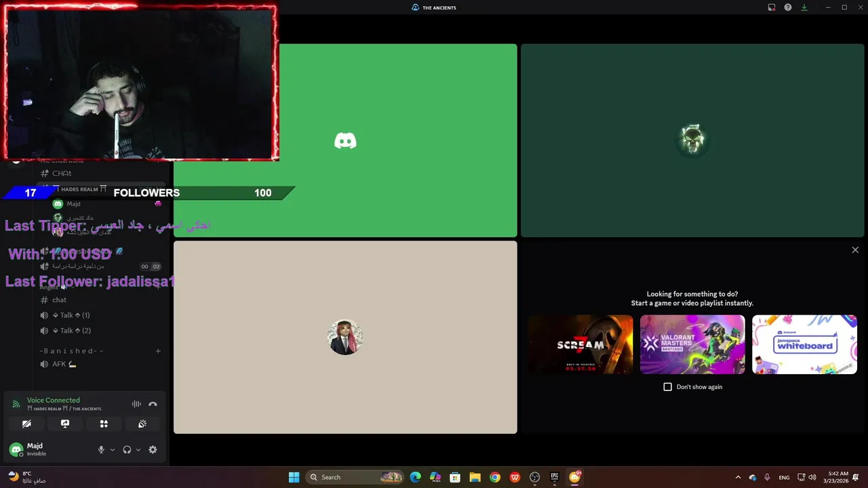The width and height of the screenshot is (868, 488).
Task: Open the clock showing 5:42 AM
Action: 835,477
